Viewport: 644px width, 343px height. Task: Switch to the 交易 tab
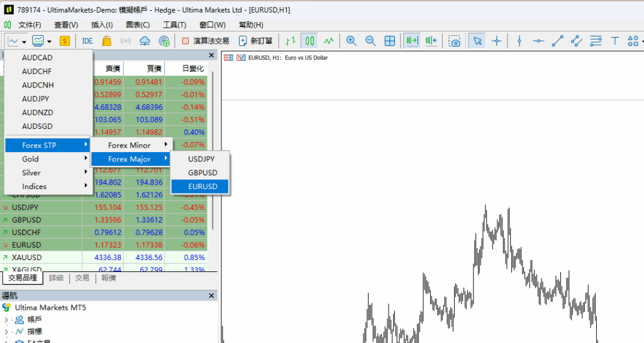[82, 278]
